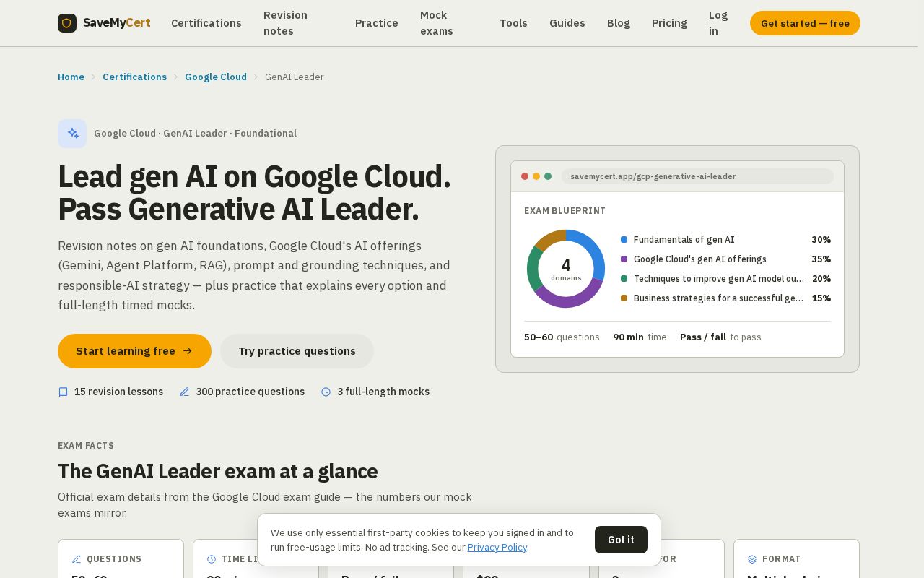Screen dimensions: 924x578
Task: Click 'The GenAI Leader exam at a glance' heading
Action: tap(217, 471)
